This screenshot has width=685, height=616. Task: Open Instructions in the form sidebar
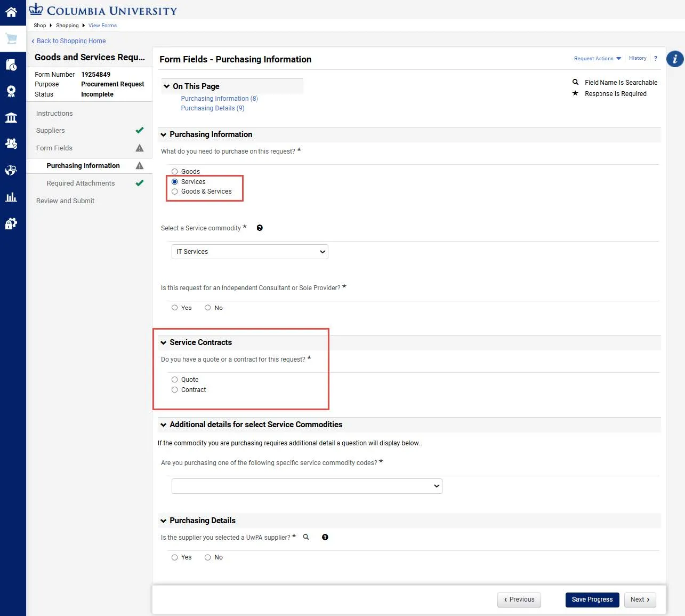54,113
